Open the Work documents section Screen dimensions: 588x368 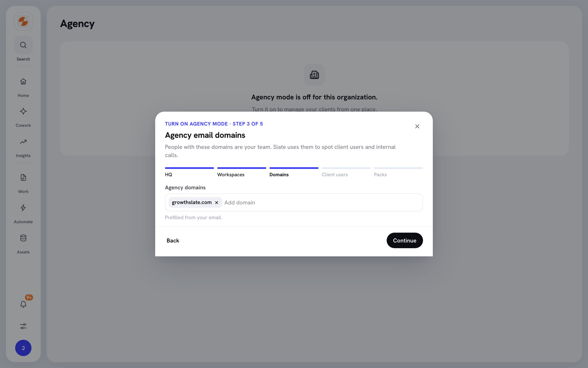click(x=23, y=183)
